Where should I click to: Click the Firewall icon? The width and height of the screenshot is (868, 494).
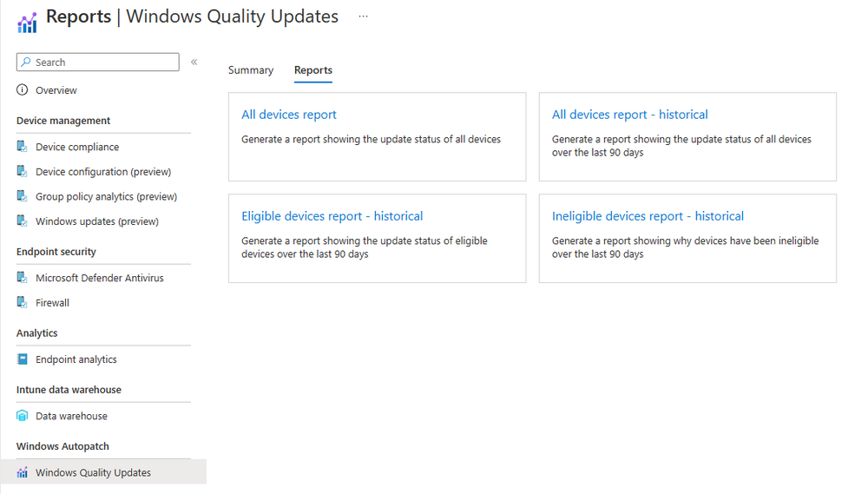[x=23, y=302]
